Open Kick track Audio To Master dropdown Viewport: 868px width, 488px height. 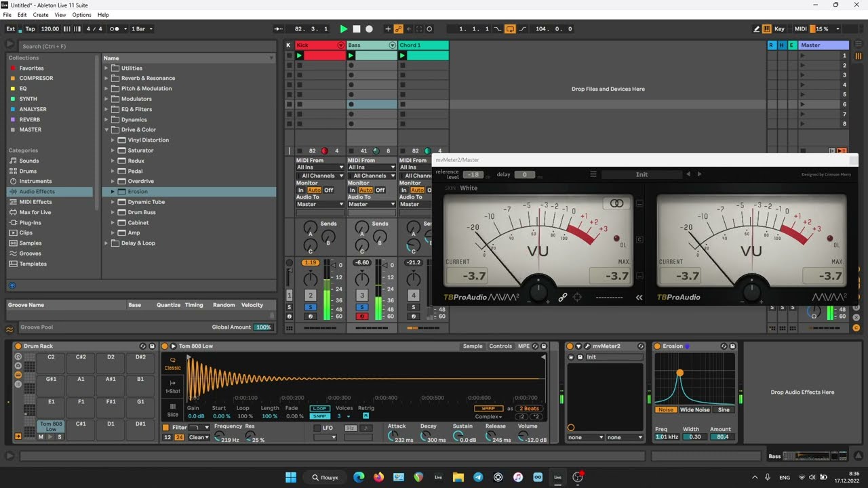point(320,204)
